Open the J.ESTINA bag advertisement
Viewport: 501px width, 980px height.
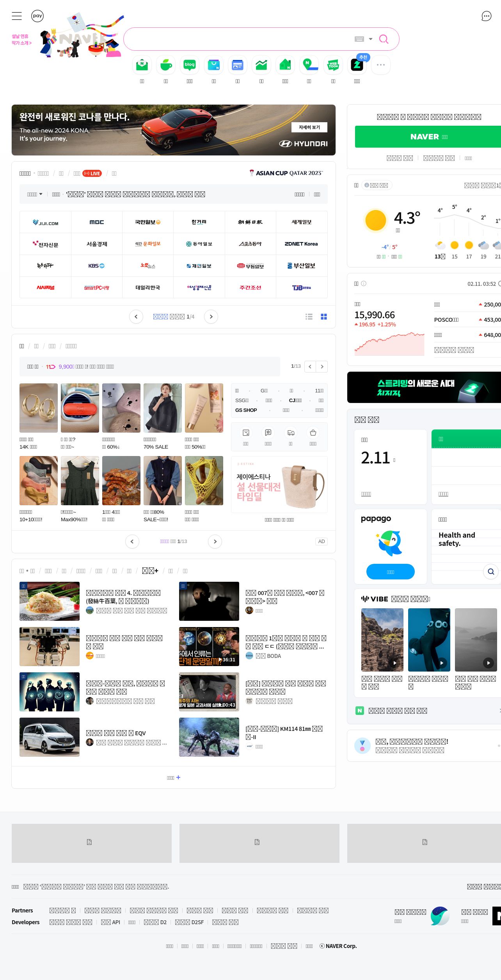(x=279, y=485)
